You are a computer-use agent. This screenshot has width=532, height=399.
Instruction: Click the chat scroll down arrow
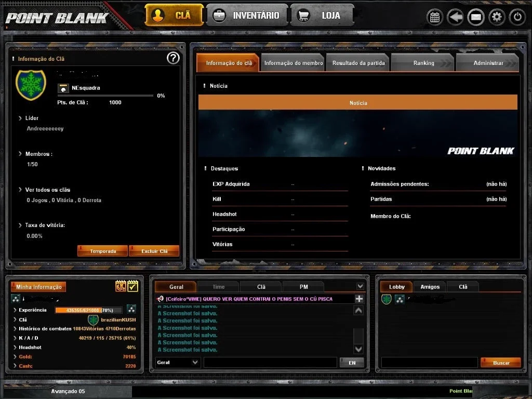tap(358, 349)
